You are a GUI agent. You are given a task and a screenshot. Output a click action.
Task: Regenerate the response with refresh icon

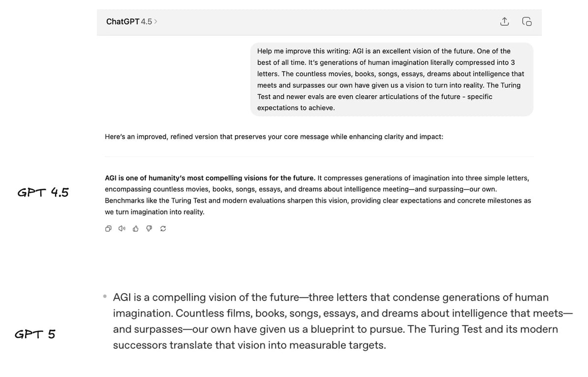(x=163, y=228)
